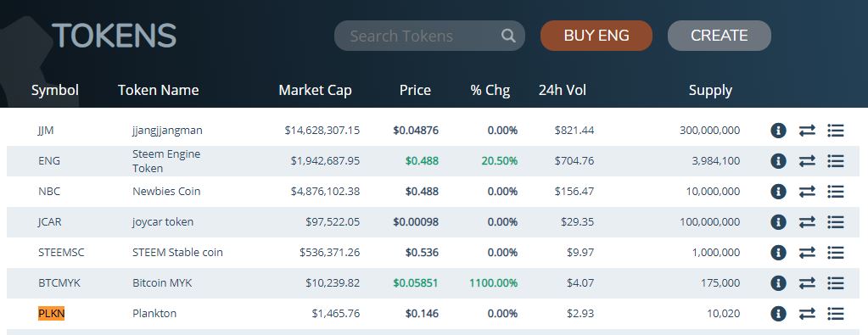
Task: Open list icon for NBC token
Action: click(836, 192)
